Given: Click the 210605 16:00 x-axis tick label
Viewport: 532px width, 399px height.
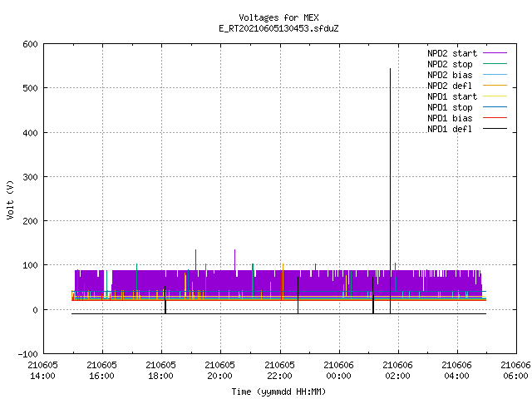Looking at the screenshot, I should pyautogui.click(x=101, y=371).
